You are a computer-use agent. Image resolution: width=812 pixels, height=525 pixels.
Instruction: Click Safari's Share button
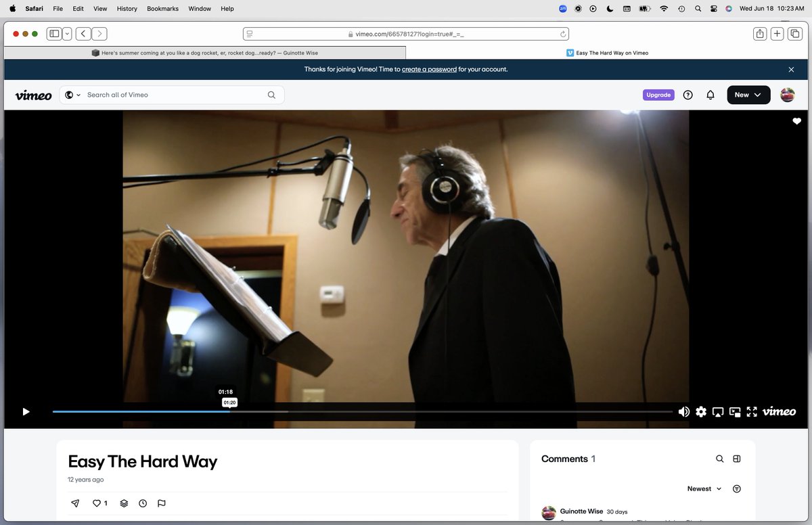tap(760, 34)
